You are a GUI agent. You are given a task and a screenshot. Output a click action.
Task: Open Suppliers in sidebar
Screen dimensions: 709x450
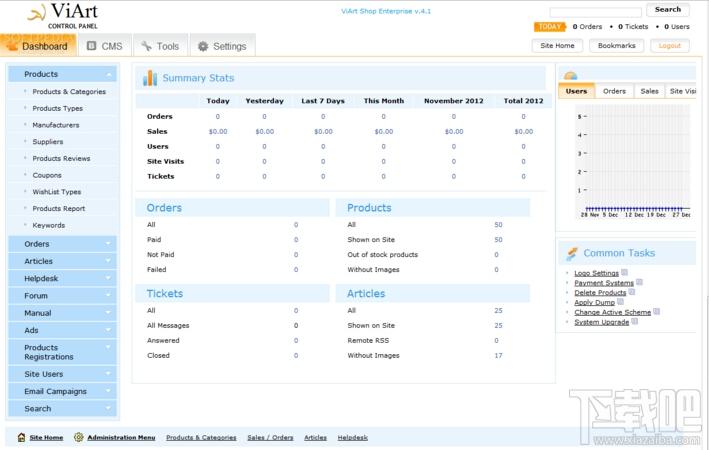[48, 142]
